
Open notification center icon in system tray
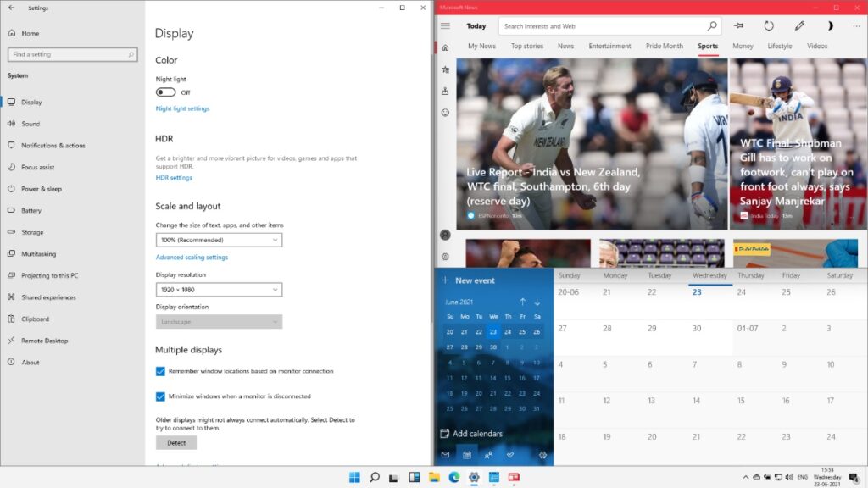[854, 477]
